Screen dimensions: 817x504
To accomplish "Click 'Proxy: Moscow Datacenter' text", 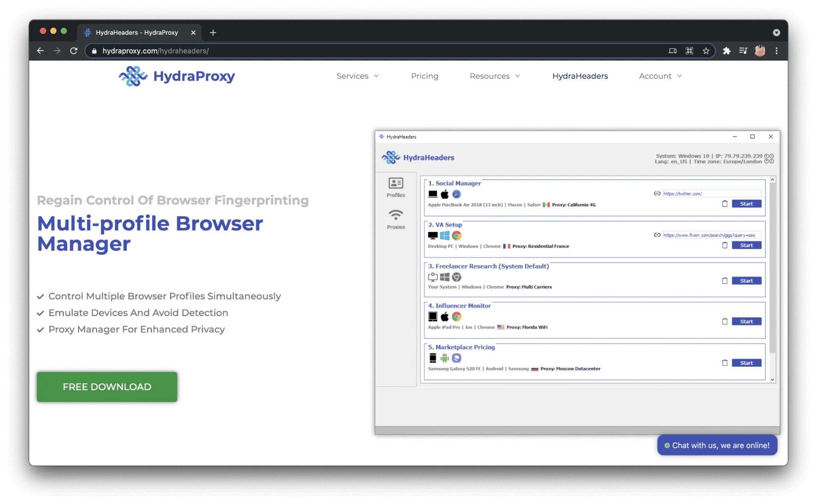I will (570, 369).
